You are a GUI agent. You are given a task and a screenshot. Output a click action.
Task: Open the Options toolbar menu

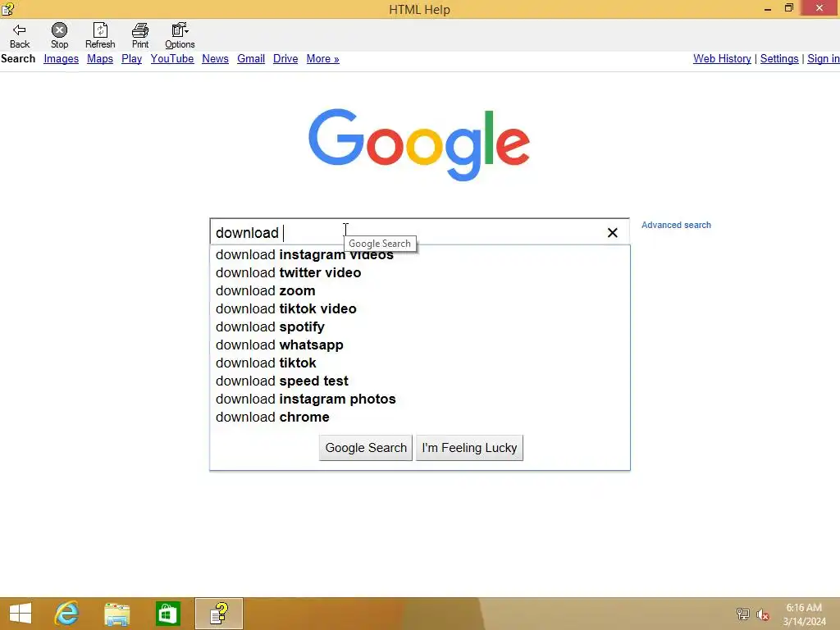point(180,36)
